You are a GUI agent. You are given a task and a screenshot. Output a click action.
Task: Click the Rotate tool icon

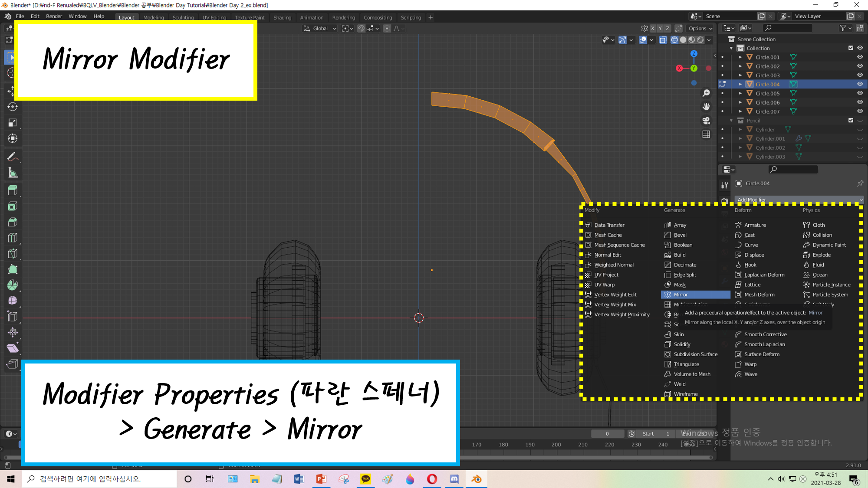tap(12, 107)
